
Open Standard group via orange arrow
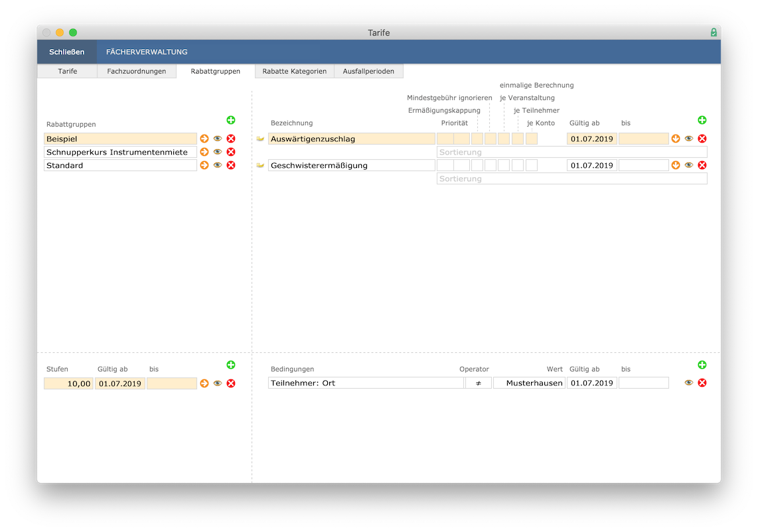204,165
